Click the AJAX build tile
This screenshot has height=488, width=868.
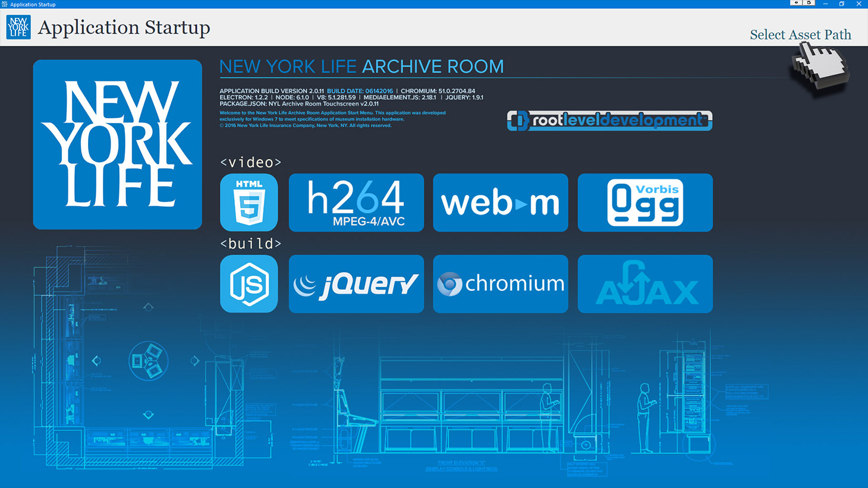644,284
